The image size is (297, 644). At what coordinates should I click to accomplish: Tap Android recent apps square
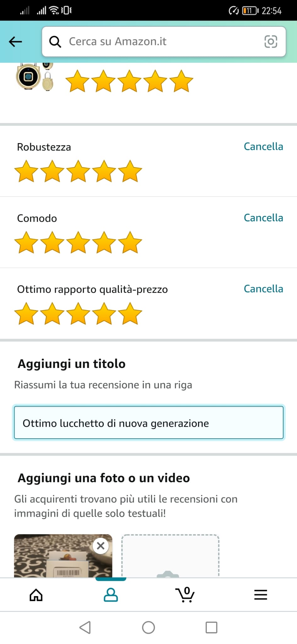(211, 627)
